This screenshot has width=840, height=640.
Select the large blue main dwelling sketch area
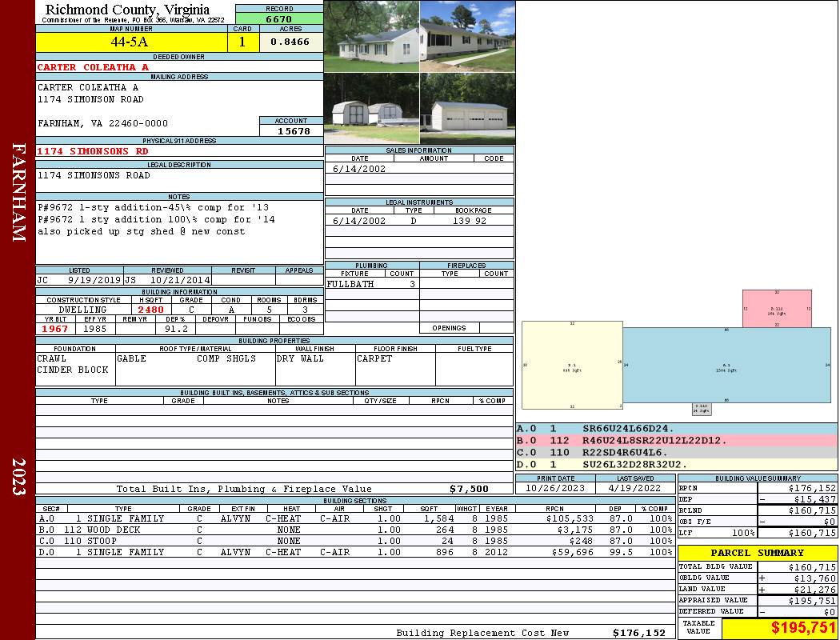coord(726,364)
